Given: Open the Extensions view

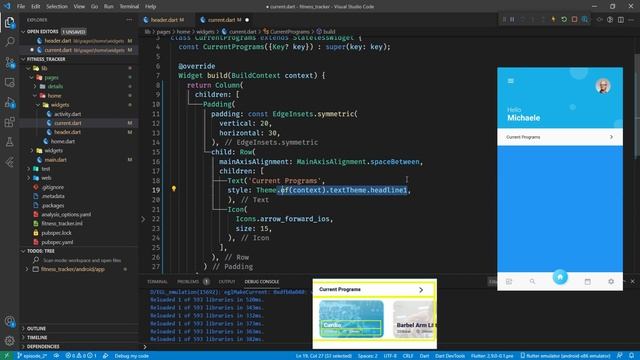Looking at the screenshot, I should click(9, 122).
